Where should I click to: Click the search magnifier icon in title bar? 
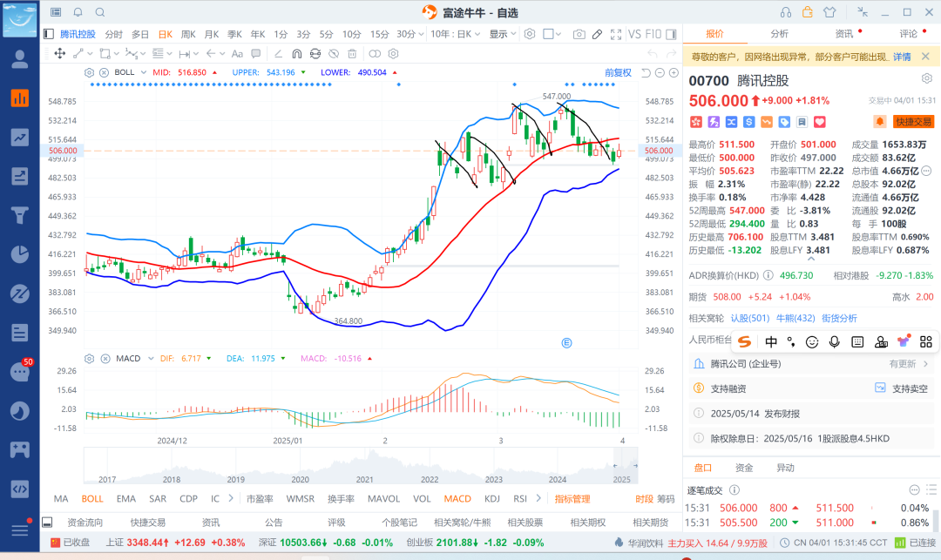click(100, 12)
